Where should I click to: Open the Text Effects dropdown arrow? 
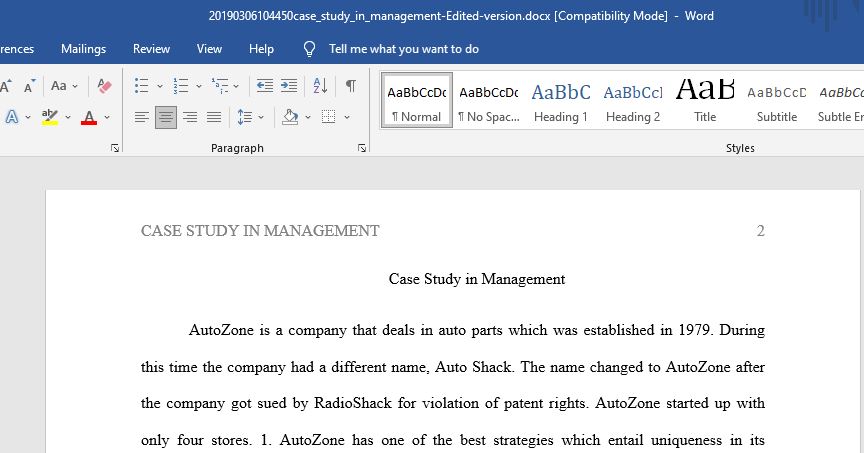click(x=28, y=117)
